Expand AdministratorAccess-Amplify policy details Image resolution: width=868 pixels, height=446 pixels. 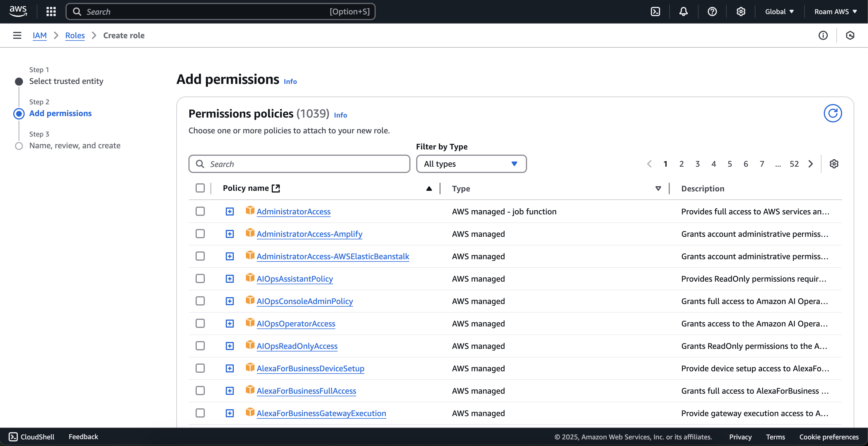pyautogui.click(x=230, y=234)
